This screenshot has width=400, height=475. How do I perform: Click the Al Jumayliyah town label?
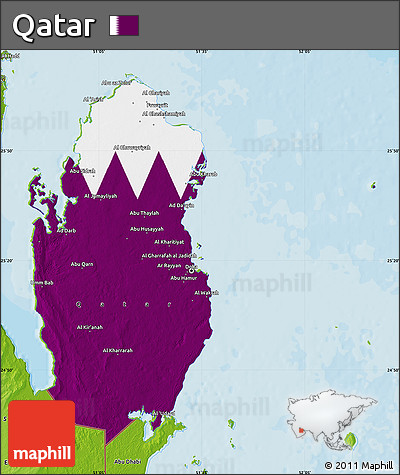[x=101, y=196]
